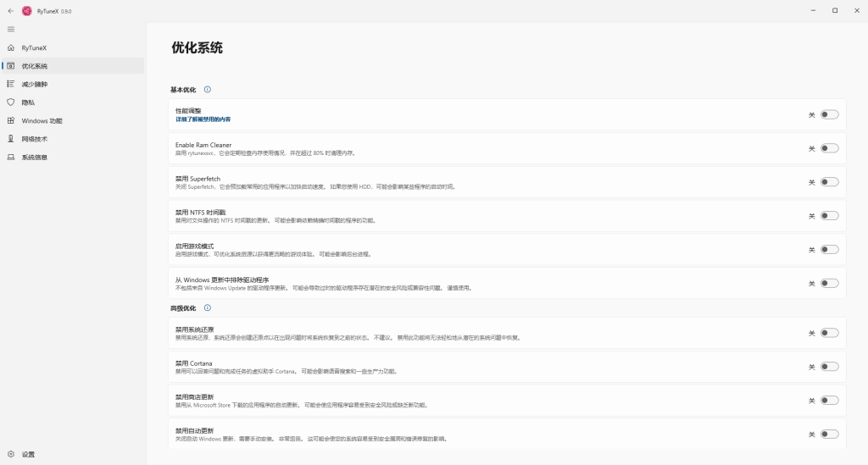868x465 pixels.
Task: Click the 优化系统 page heading
Action: (x=197, y=47)
